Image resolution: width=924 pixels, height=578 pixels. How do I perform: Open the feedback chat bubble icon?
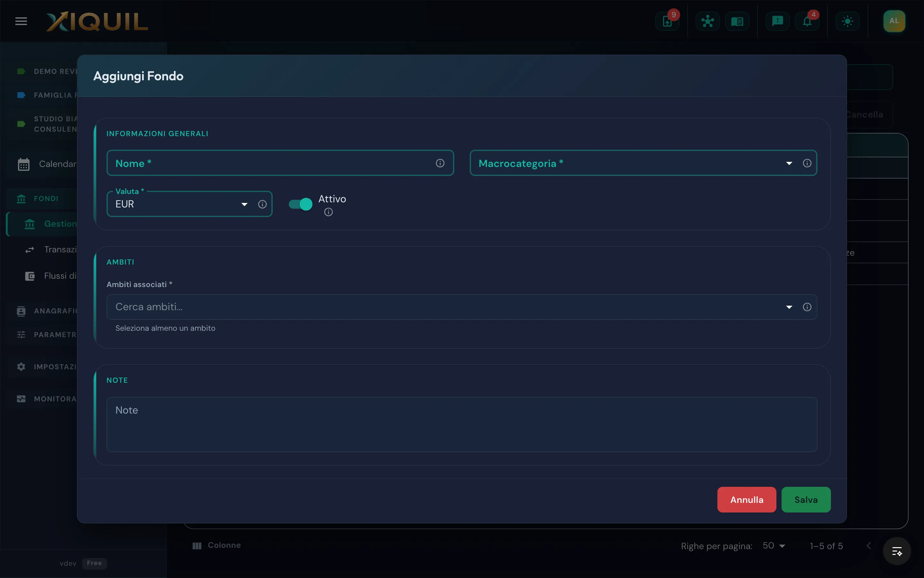point(777,21)
